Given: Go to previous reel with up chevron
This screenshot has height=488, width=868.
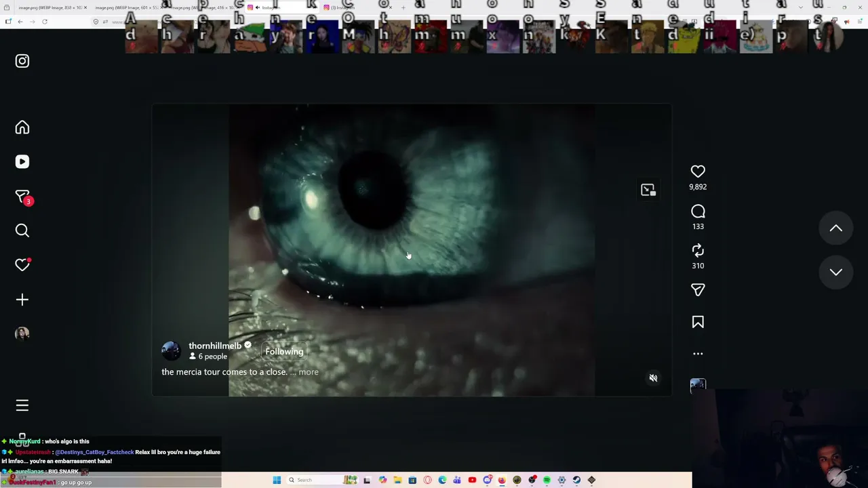Looking at the screenshot, I should [836, 228].
